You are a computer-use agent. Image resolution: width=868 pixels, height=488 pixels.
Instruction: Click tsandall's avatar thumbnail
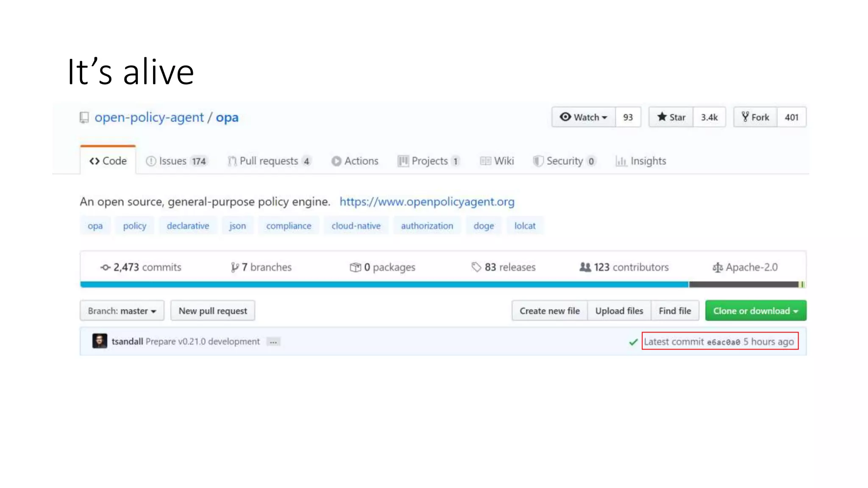tap(100, 341)
